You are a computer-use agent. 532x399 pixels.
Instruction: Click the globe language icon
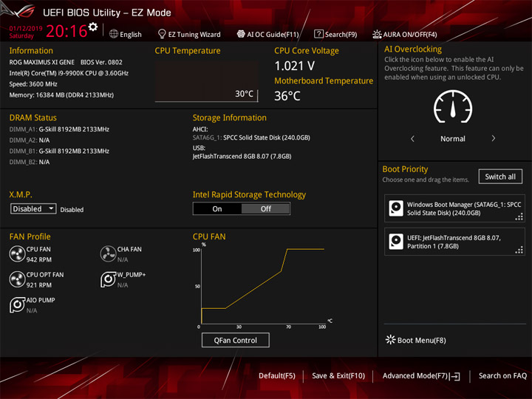[x=114, y=34]
